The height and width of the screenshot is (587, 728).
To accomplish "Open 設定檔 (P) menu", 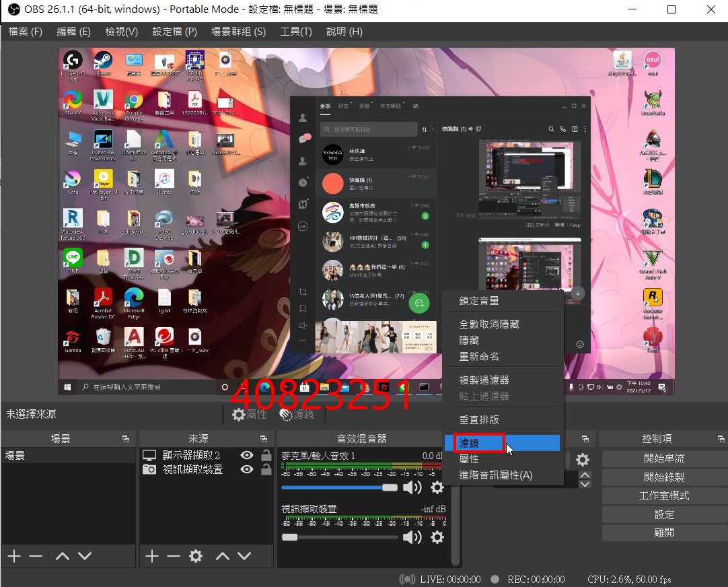I will pyautogui.click(x=174, y=32).
